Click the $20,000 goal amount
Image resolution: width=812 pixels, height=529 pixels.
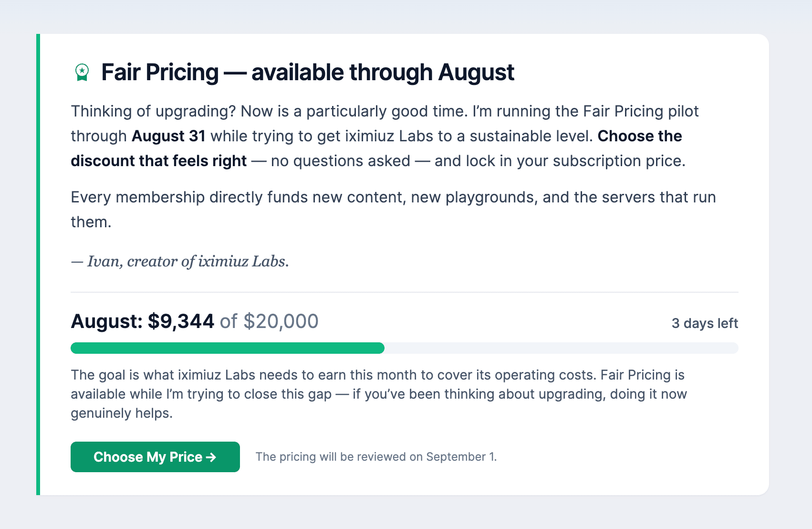pos(281,321)
